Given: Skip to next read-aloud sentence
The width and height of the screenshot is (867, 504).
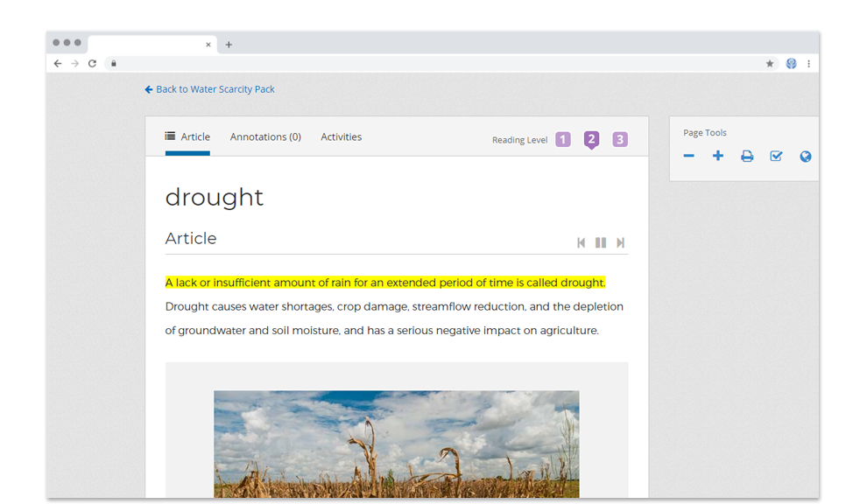Looking at the screenshot, I should pyautogui.click(x=621, y=243).
